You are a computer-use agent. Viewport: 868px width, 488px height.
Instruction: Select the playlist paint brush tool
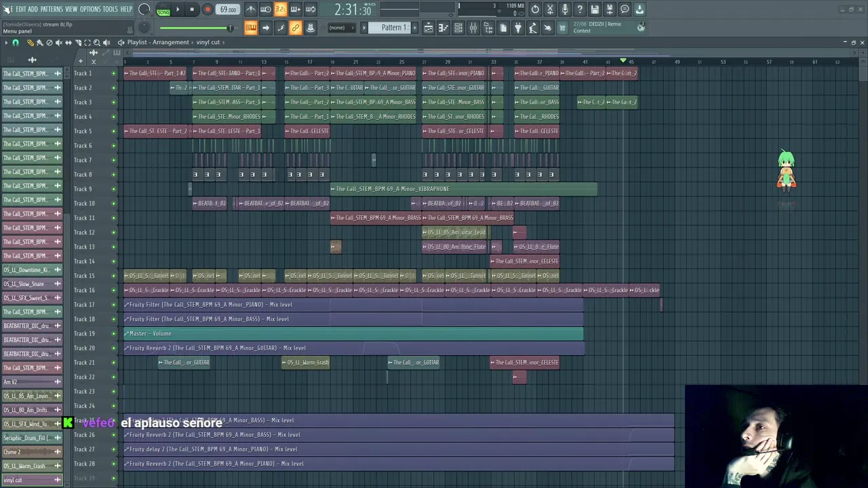click(x=39, y=43)
